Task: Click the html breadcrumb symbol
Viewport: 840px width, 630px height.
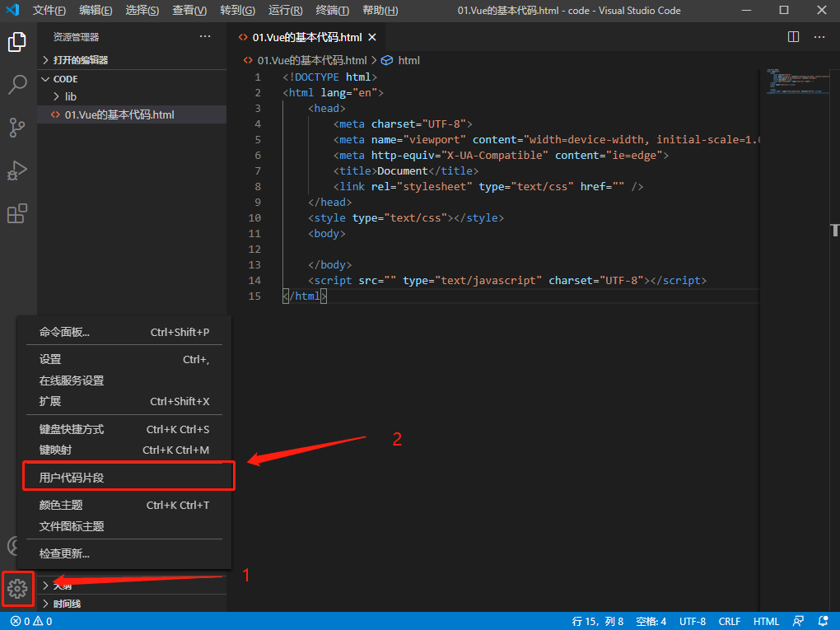Action: (401, 61)
